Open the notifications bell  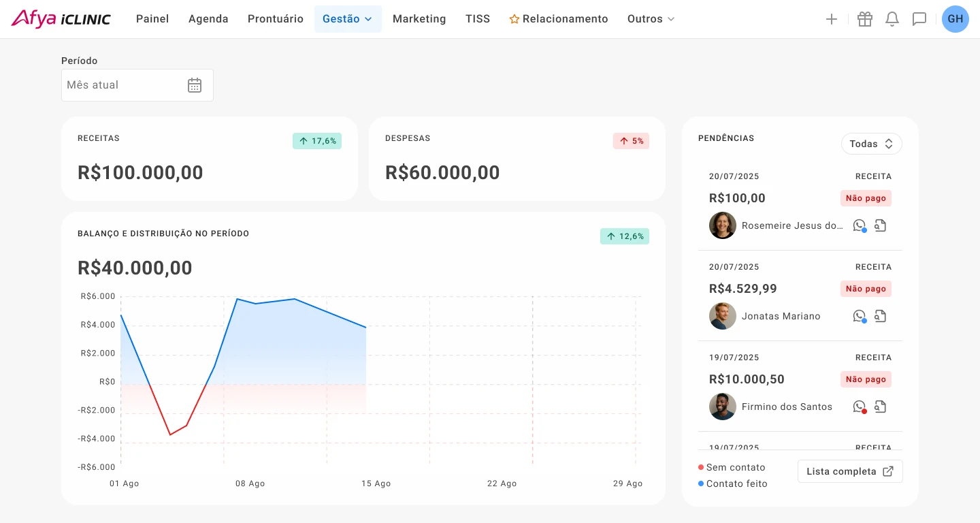coord(892,19)
